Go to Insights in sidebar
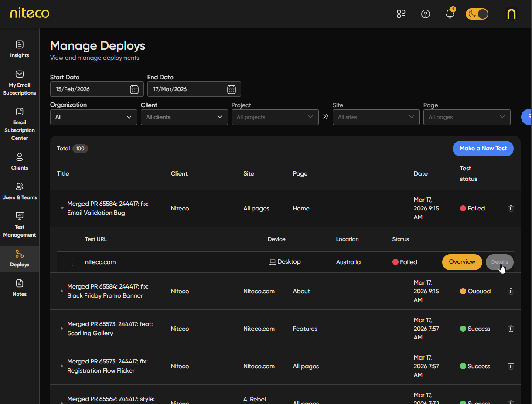 [20, 49]
